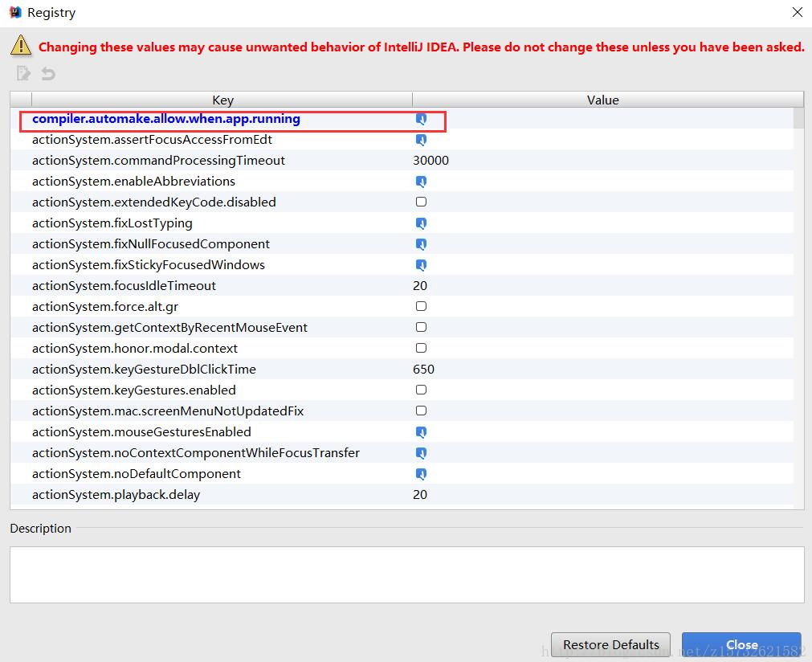812x662 pixels.
Task: Click the Revert to default arrow icon
Action: 48,74
